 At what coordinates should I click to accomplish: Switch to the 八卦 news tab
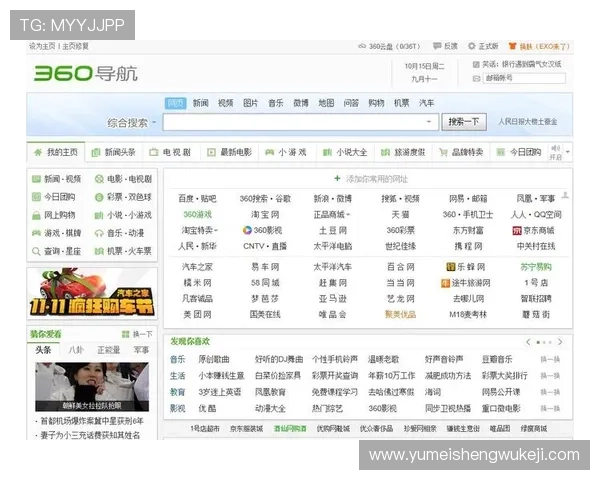76,350
